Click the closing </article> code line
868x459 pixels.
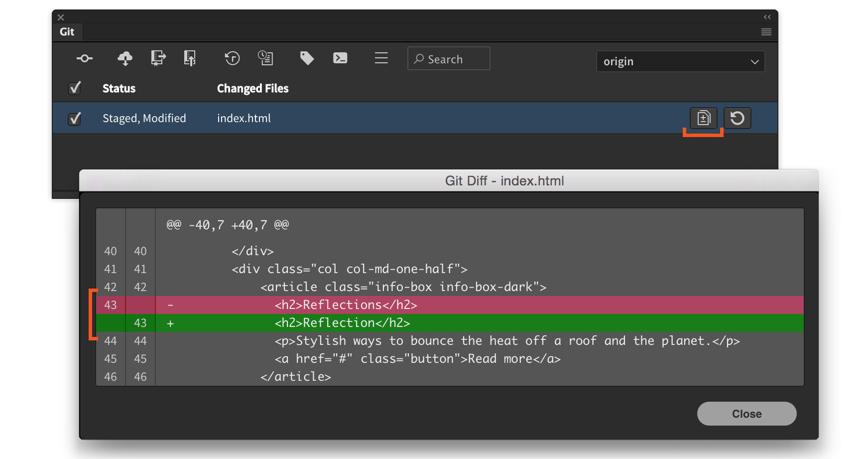coord(450,377)
